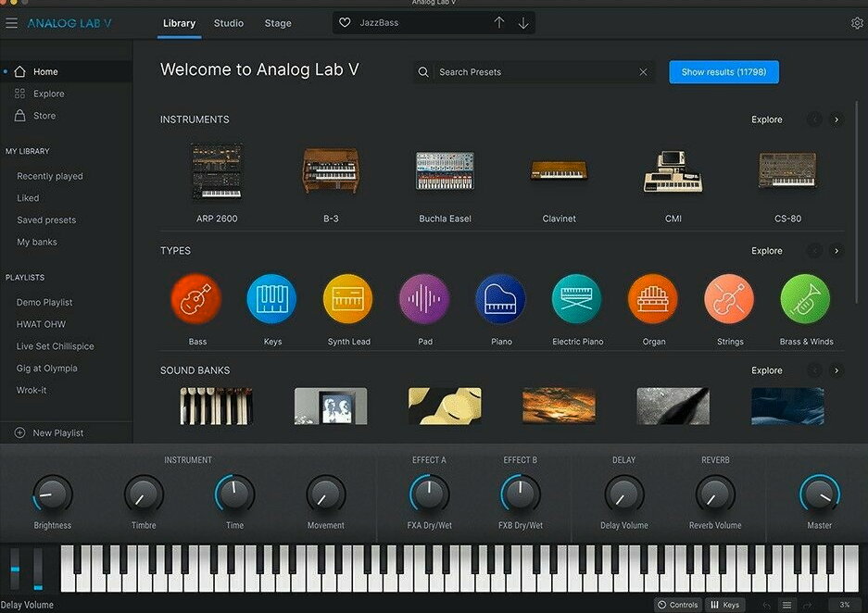Click the search magnifier icon

423,72
